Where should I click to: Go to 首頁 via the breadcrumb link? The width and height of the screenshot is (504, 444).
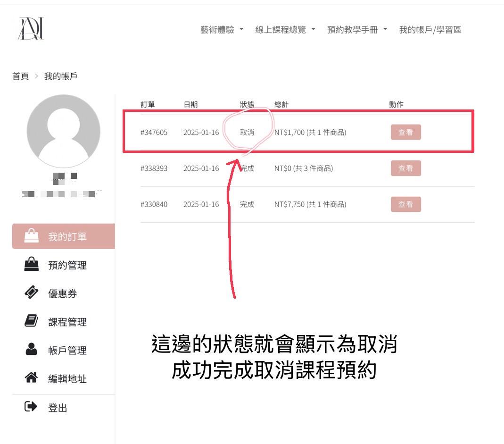coord(20,76)
